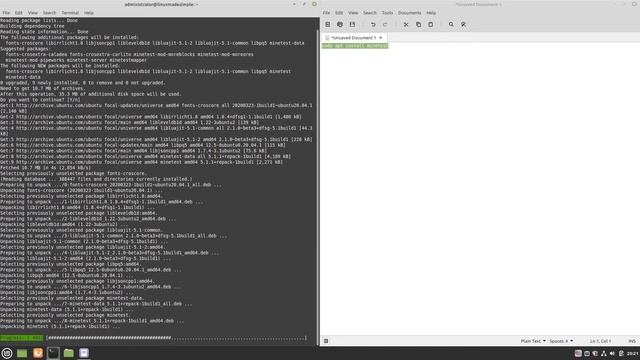Click the update manager shield tray icon
The image size is (640, 360).
pos(595,353)
